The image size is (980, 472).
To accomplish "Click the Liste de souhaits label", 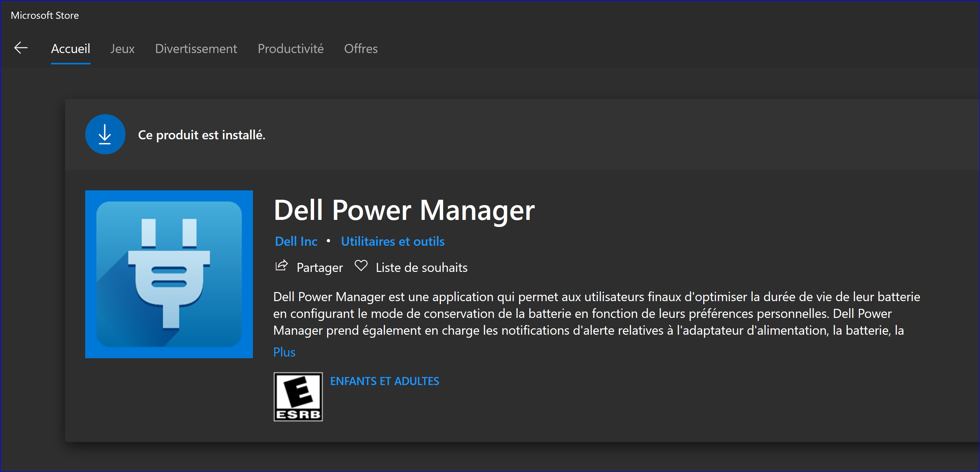I will (421, 268).
